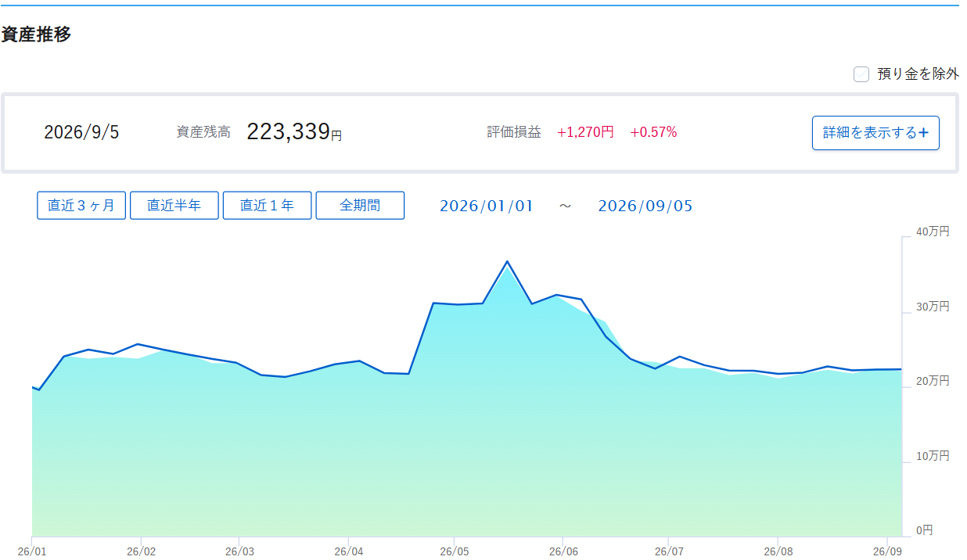
Task: Click the 資産推移 section heading
Action: click(x=36, y=34)
